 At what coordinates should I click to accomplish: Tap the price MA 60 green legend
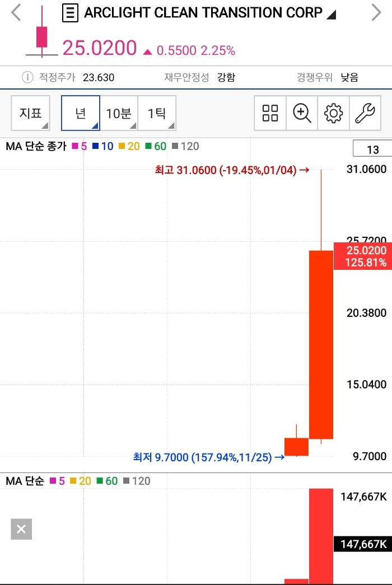156,146
